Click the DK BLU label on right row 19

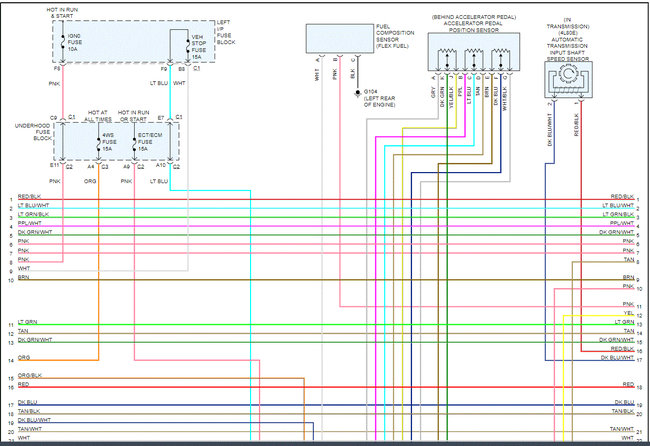[x=624, y=402]
